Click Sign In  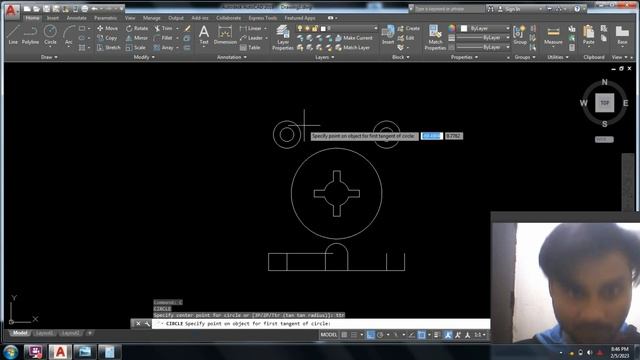(509, 9)
